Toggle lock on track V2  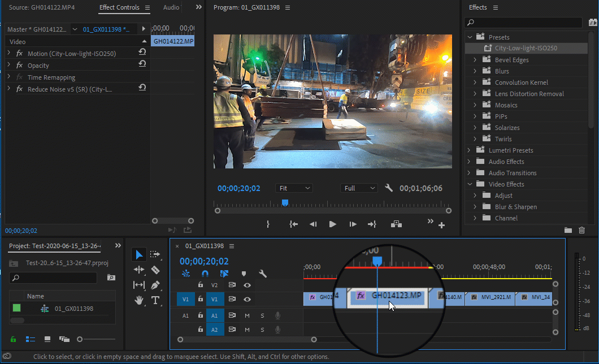(x=200, y=285)
